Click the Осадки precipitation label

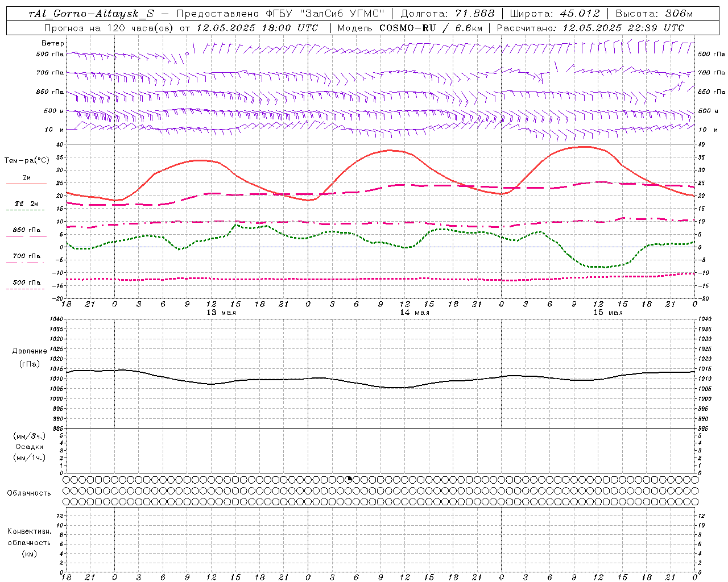click(x=30, y=447)
